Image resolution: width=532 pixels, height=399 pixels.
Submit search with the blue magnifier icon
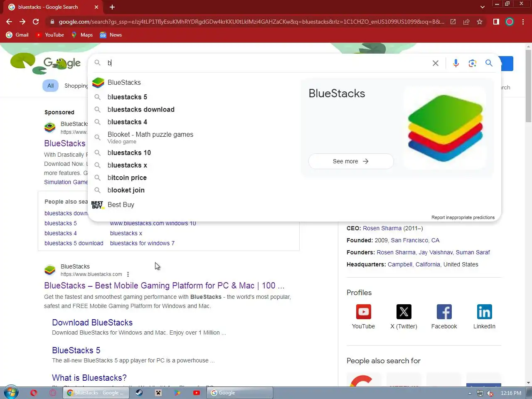(x=489, y=63)
